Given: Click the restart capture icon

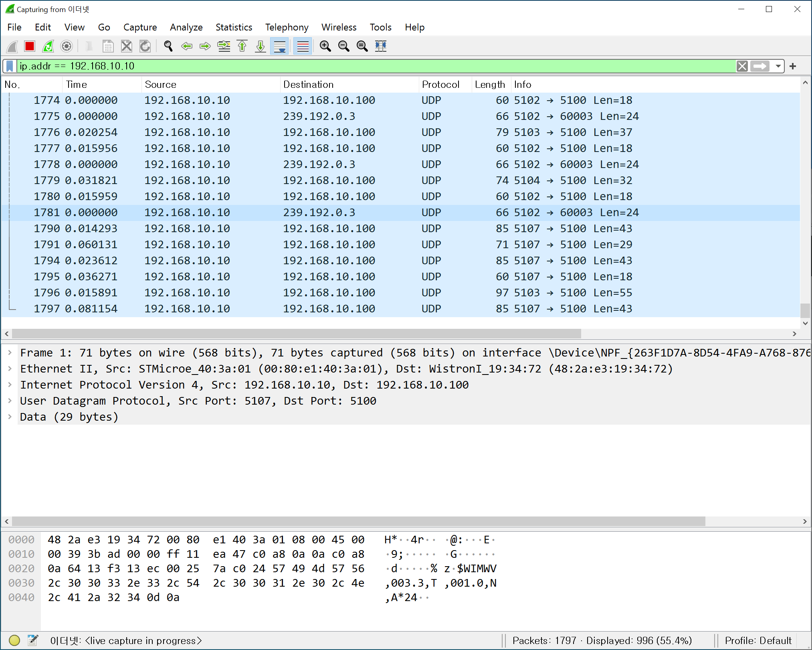Looking at the screenshot, I should (50, 45).
